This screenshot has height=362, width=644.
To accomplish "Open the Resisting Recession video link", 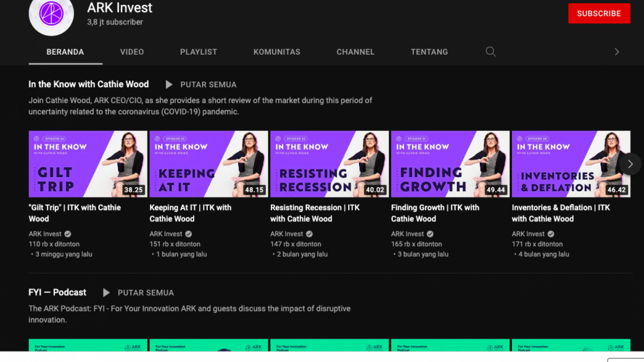I will (314, 213).
